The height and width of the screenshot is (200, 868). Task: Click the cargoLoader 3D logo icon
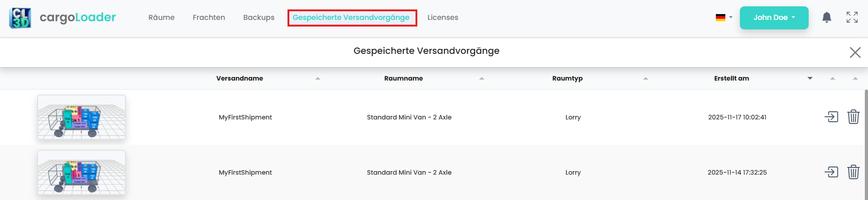(20, 18)
